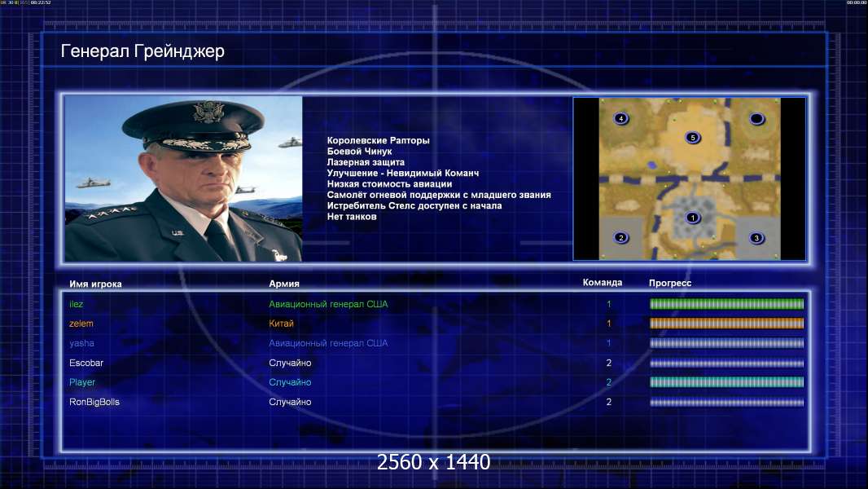Click zelem's army label Китай
This screenshot has height=489, width=868.
coord(281,324)
